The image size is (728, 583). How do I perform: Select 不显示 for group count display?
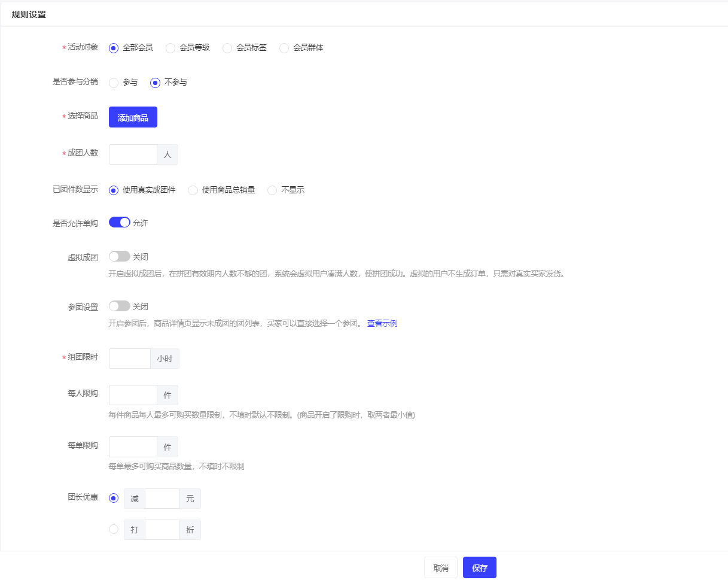pos(272,190)
